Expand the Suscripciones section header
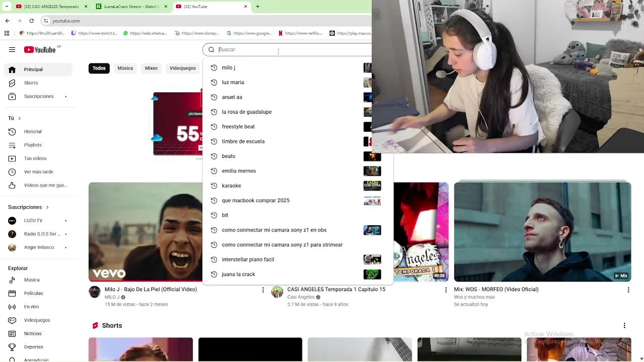 pos(29,207)
